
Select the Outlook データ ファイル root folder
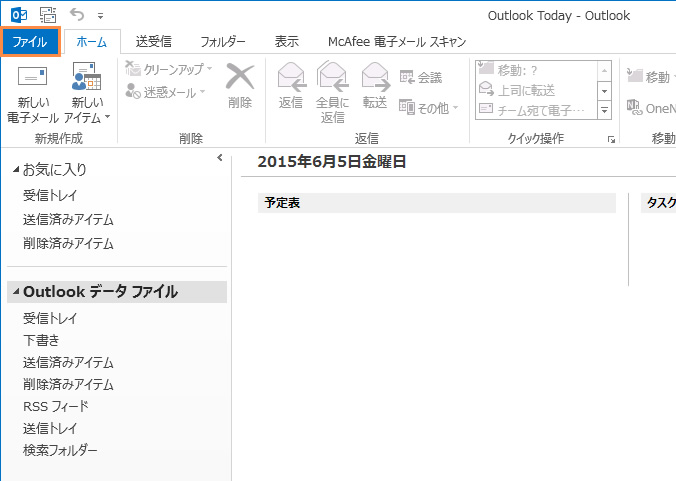pyautogui.click(x=117, y=292)
